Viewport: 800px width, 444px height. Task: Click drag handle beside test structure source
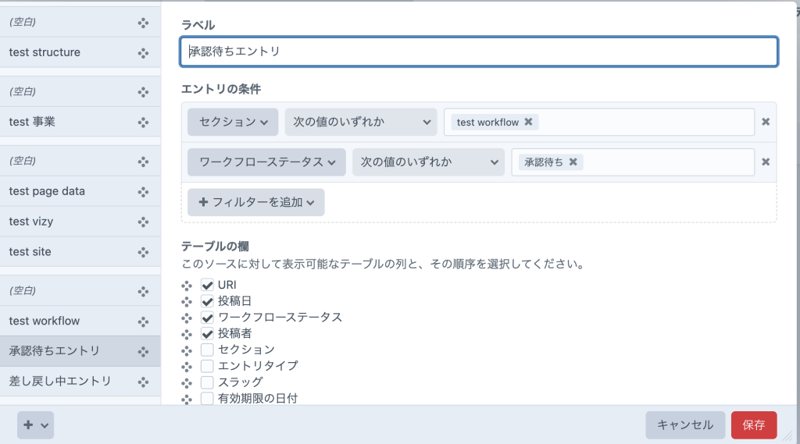click(x=144, y=52)
